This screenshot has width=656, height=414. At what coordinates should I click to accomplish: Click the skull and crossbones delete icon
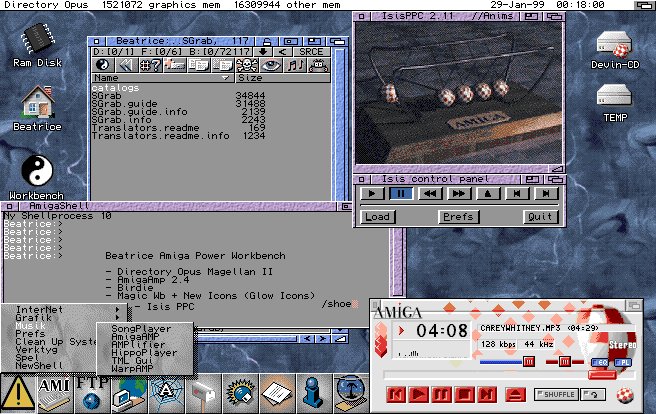pos(246,65)
